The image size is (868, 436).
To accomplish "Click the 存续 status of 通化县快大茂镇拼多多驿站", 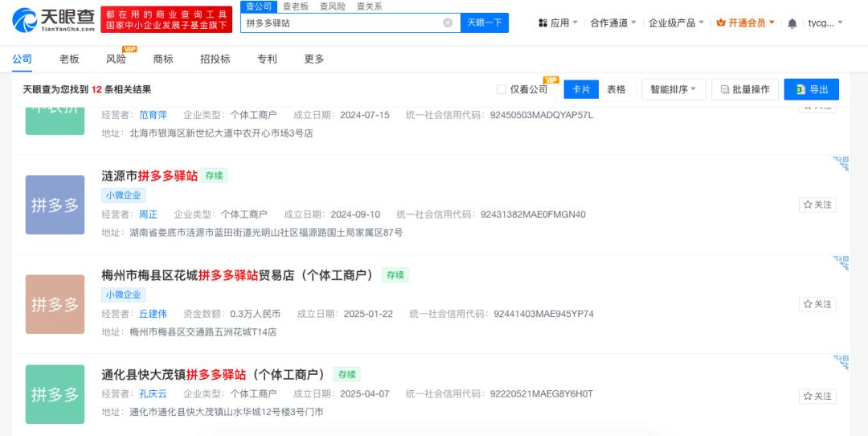I will click(x=347, y=375).
